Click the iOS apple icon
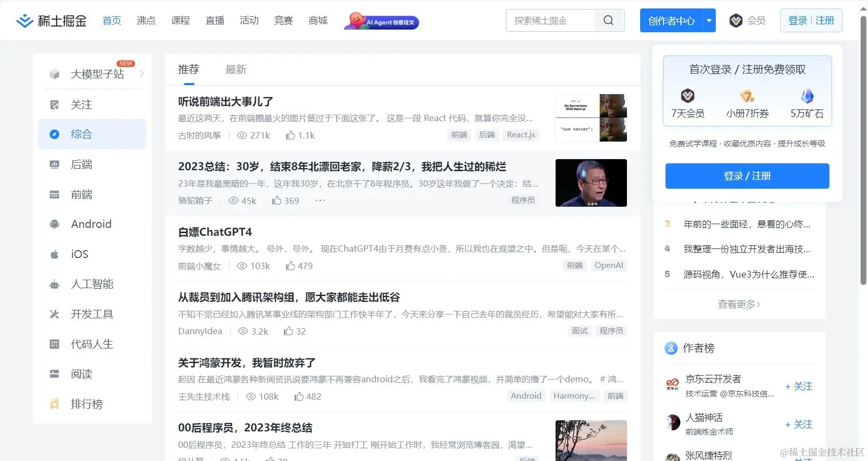The height and width of the screenshot is (461, 868). click(54, 254)
